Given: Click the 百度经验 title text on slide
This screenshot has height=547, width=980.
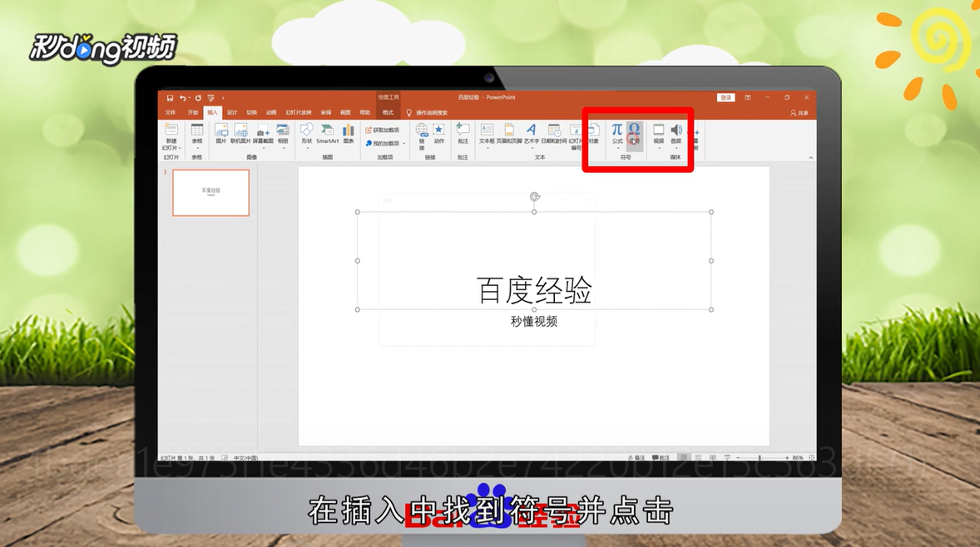Looking at the screenshot, I should tap(534, 290).
